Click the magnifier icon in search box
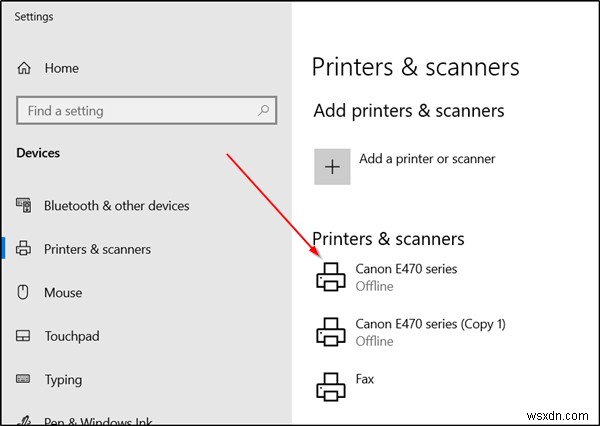The image size is (600, 426). coord(263,111)
